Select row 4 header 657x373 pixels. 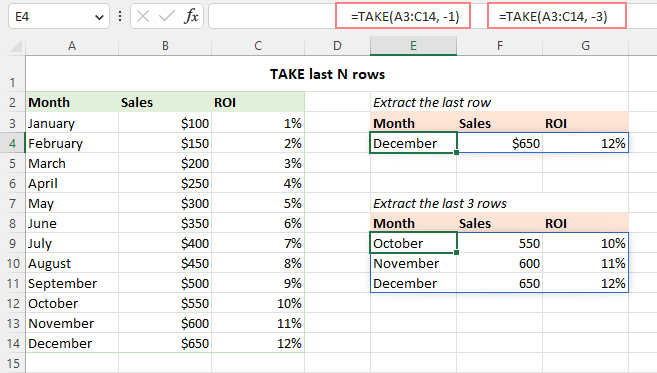pyautogui.click(x=13, y=143)
